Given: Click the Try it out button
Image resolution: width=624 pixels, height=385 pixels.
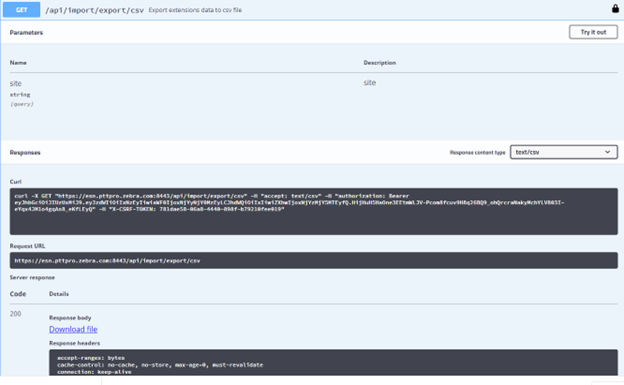Looking at the screenshot, I should pyautogui.click(x=593, y=32).
